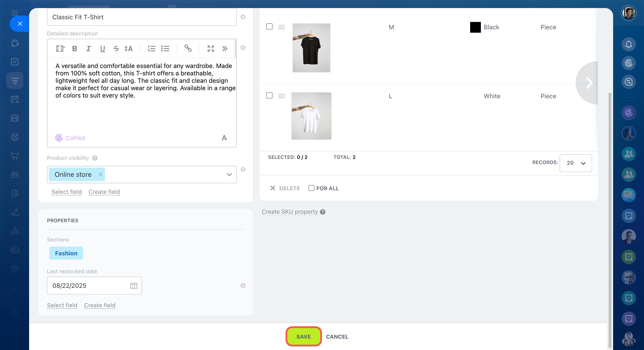This screenshot has height=350, width=644.
Task: Expand the Product visibility dropdown
Action: 229,175
